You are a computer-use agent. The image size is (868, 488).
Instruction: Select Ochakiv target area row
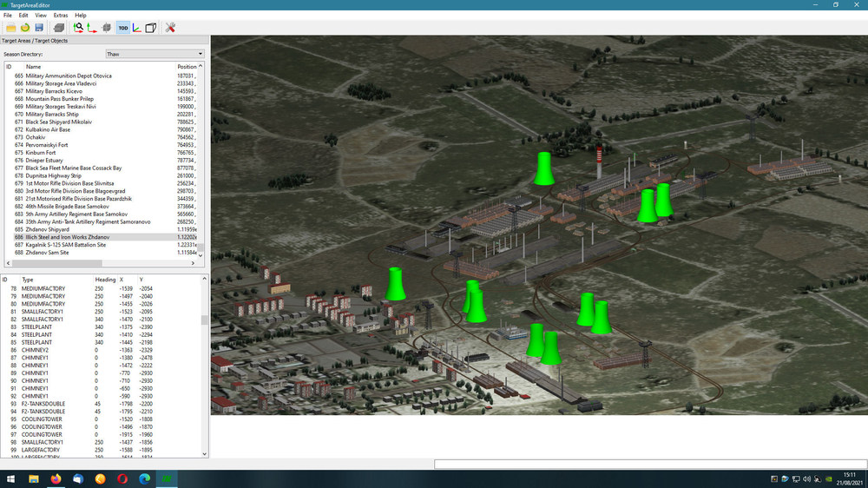[x=104, y=137]
